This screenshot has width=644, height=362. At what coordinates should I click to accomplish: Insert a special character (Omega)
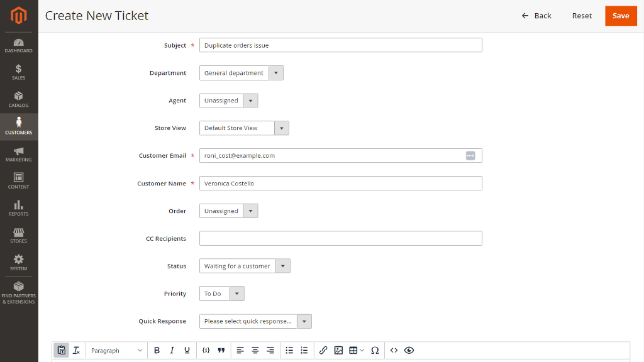[375, 350]
